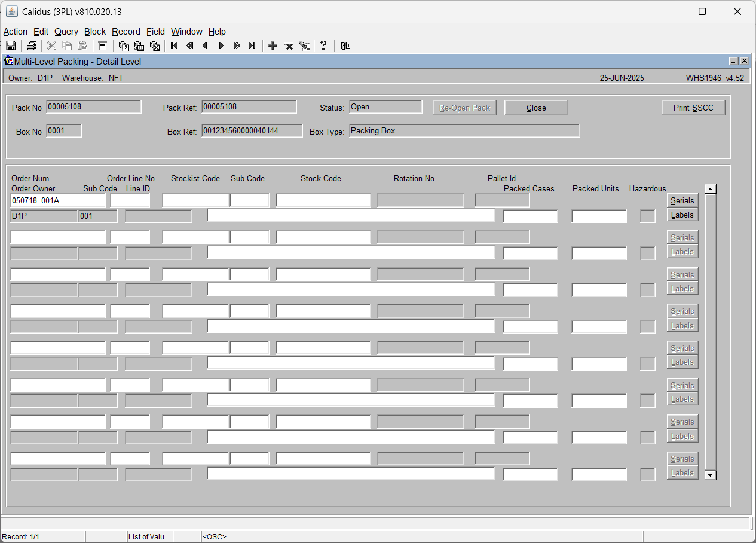Image resolution: width=756 pixels, height=543 pixels.
Task: Click the Save diskette toolbar icon
Action: [x=11, y=46]
